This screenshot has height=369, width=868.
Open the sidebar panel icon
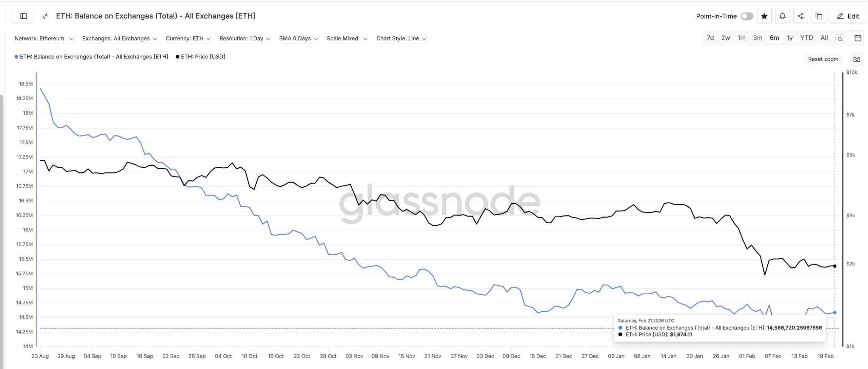24,16
